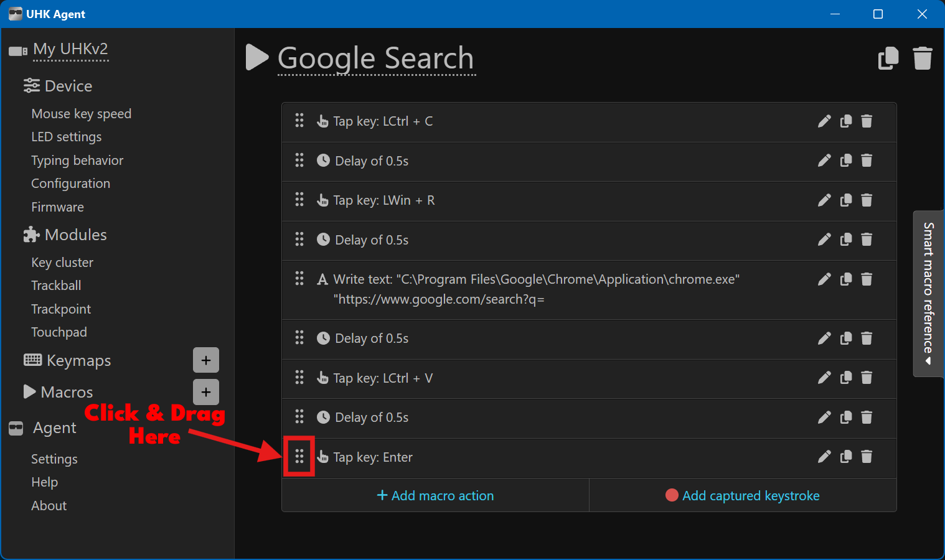Expand the Keymaps section in sidebar
945x560 pixels.
tap(67, 360)
